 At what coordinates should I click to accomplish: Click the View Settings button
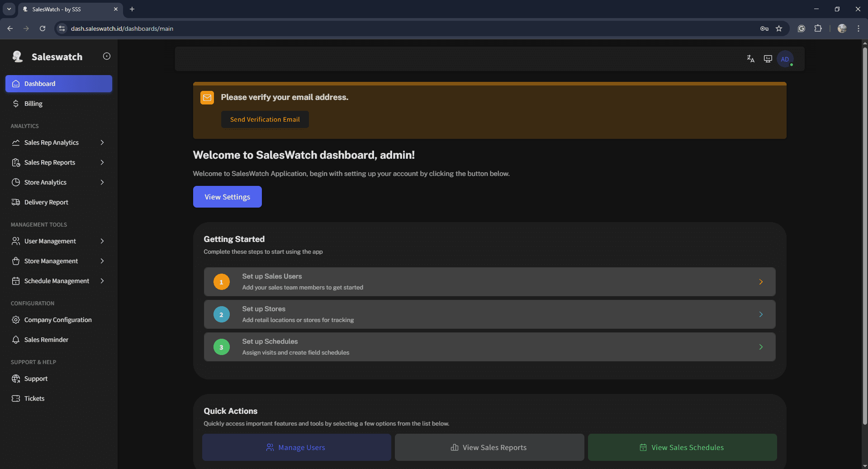click(227, 197)
